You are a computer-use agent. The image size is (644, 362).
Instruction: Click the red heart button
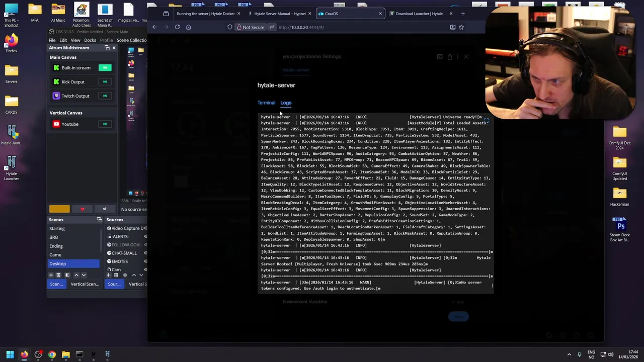click(x=82, y=209)
